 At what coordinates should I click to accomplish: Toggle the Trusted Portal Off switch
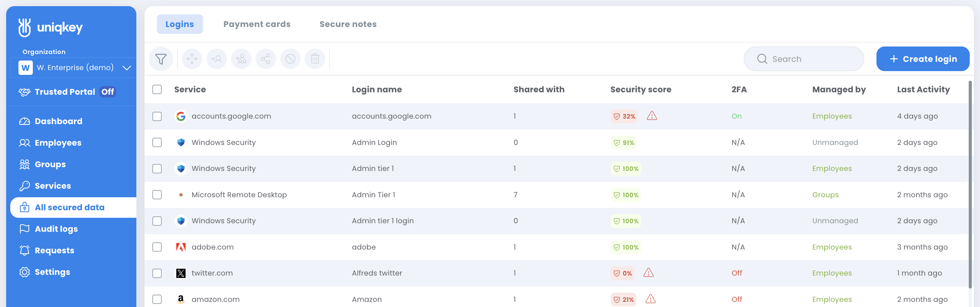(108, 92)
